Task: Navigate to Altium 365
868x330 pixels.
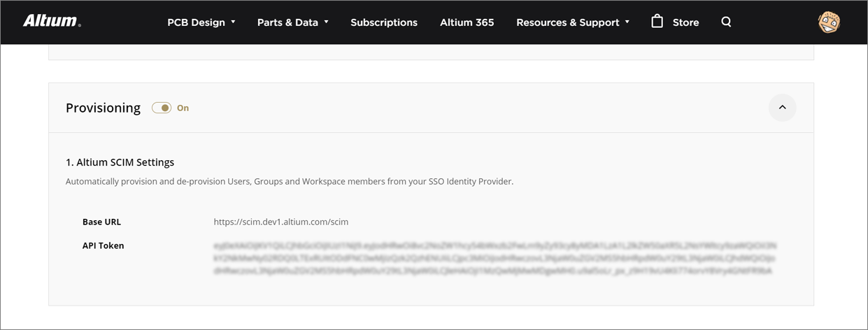Action: coord(467,22)
